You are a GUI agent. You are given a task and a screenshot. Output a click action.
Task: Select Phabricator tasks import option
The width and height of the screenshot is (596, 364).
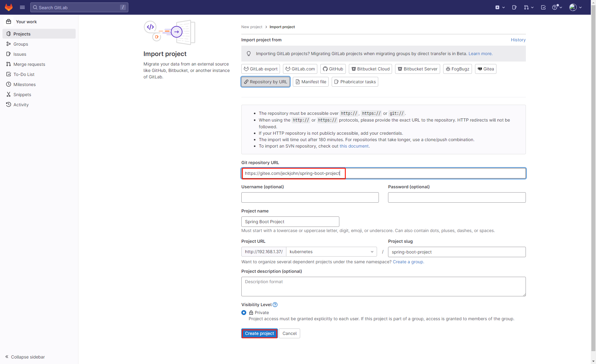click(355, 82)
